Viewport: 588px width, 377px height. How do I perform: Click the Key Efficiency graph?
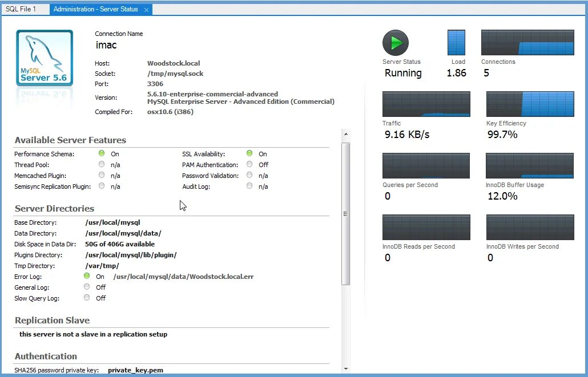530,104
